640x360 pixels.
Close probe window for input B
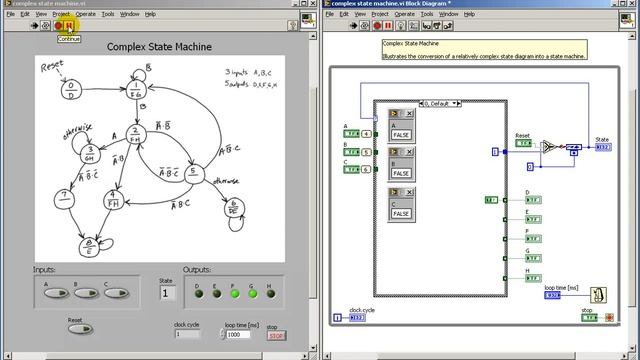(409, 152)
